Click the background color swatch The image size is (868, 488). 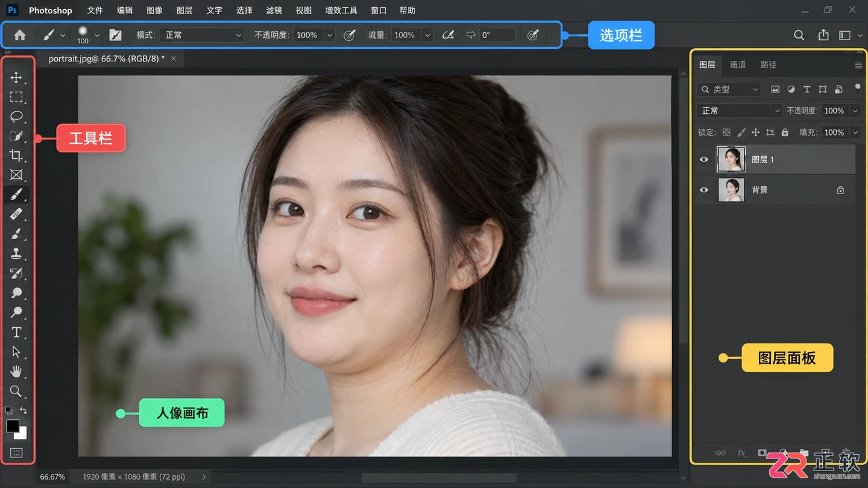point(23,435)
